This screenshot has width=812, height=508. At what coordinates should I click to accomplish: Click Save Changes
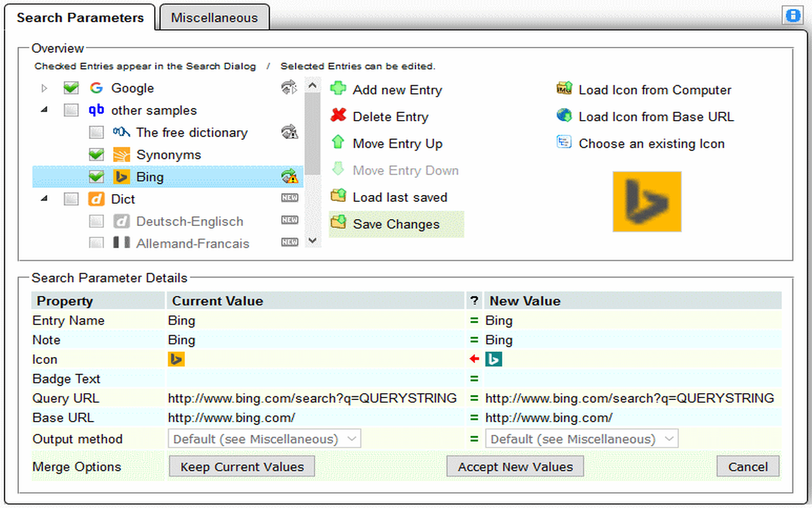pyautogui.click(x=396, y=224)
